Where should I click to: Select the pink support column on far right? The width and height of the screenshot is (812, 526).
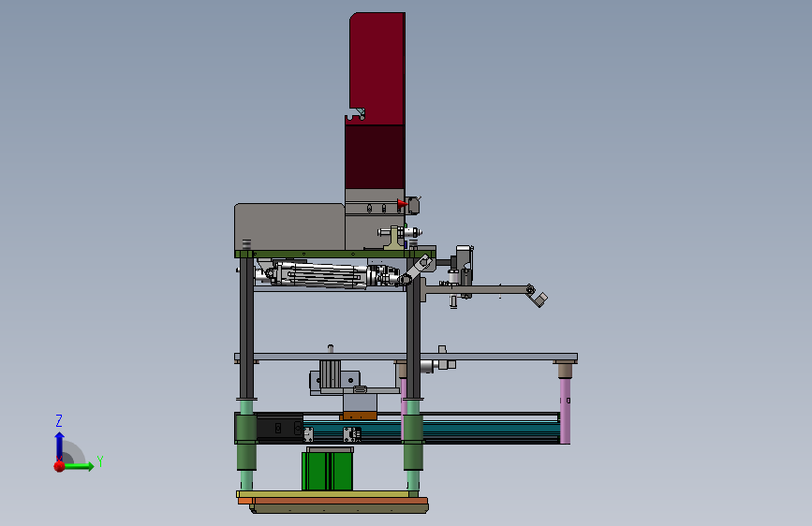coord(565,412)
